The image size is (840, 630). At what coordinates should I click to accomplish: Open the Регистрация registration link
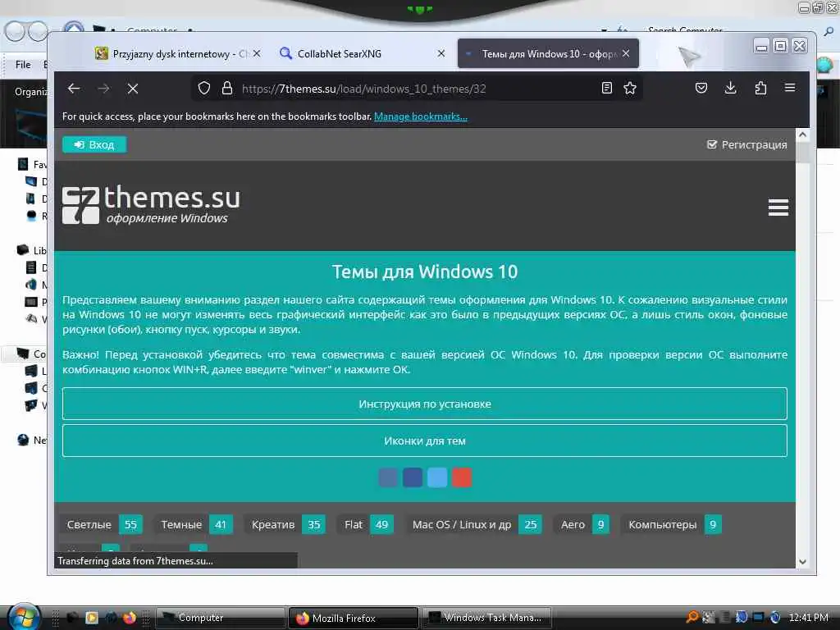747,144
